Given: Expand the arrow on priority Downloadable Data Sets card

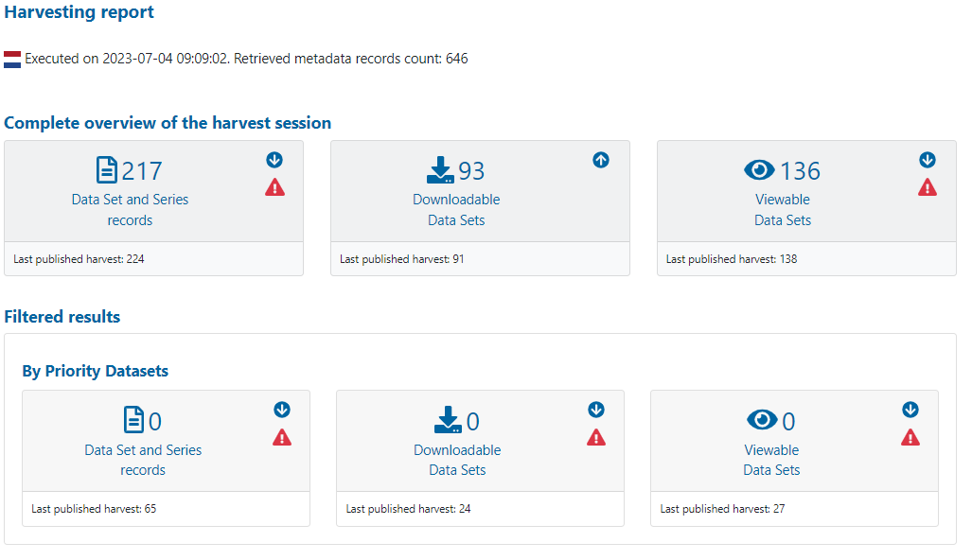Looking at the screenshot, I should (596, 410).
